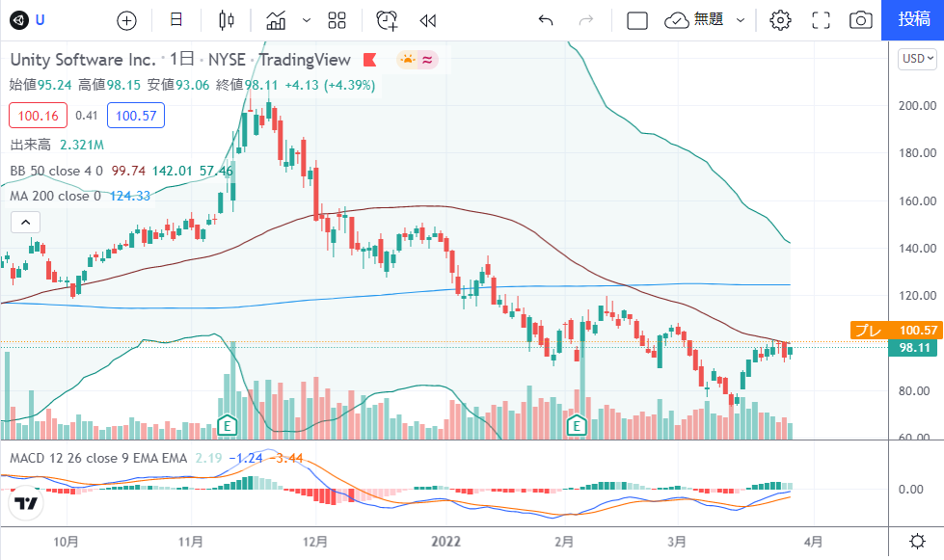This screenshot has width=944, height=560.
Task: Click the blue 100.57 buy price button
Action: (136, 116)
